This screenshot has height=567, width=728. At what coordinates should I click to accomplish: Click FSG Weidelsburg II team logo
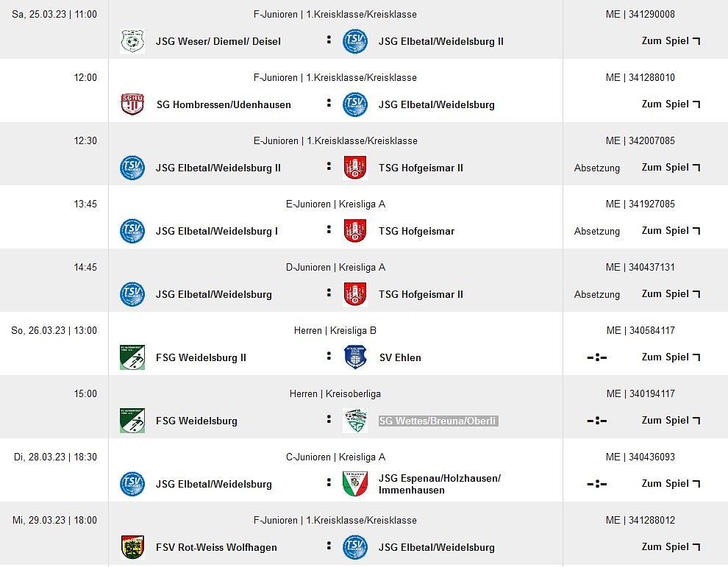pos(132,357)
